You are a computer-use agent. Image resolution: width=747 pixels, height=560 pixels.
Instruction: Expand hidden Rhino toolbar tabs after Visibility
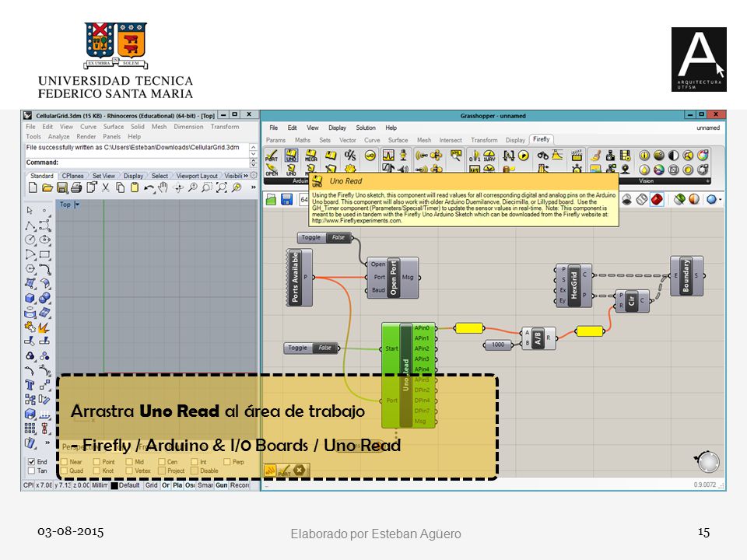click(x=246, y=176)
